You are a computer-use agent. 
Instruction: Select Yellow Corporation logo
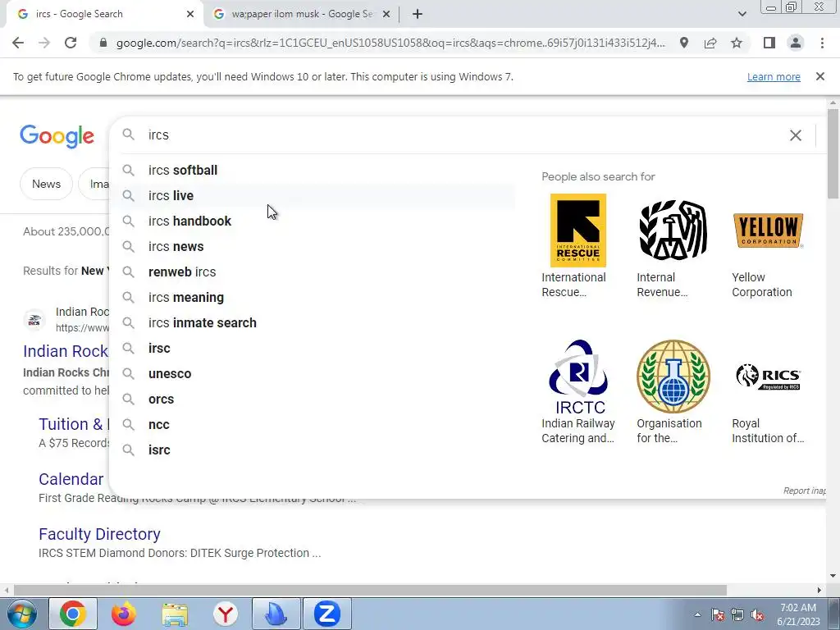pos(768,231)
